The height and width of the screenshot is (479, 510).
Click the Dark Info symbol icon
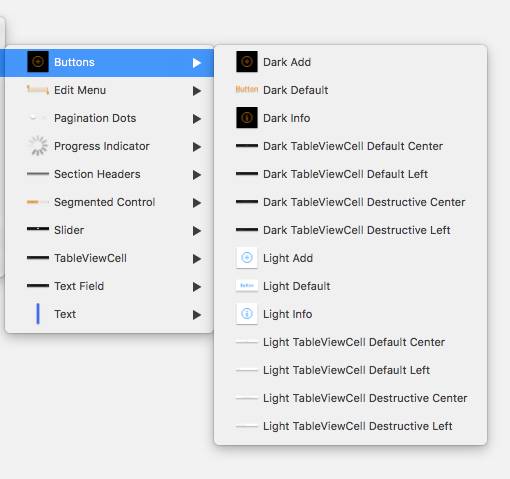(247, 118)
